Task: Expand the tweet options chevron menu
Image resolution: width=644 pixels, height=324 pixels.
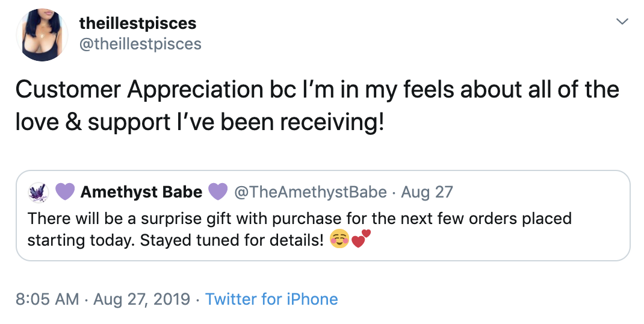Action: [x=623, y=22]
